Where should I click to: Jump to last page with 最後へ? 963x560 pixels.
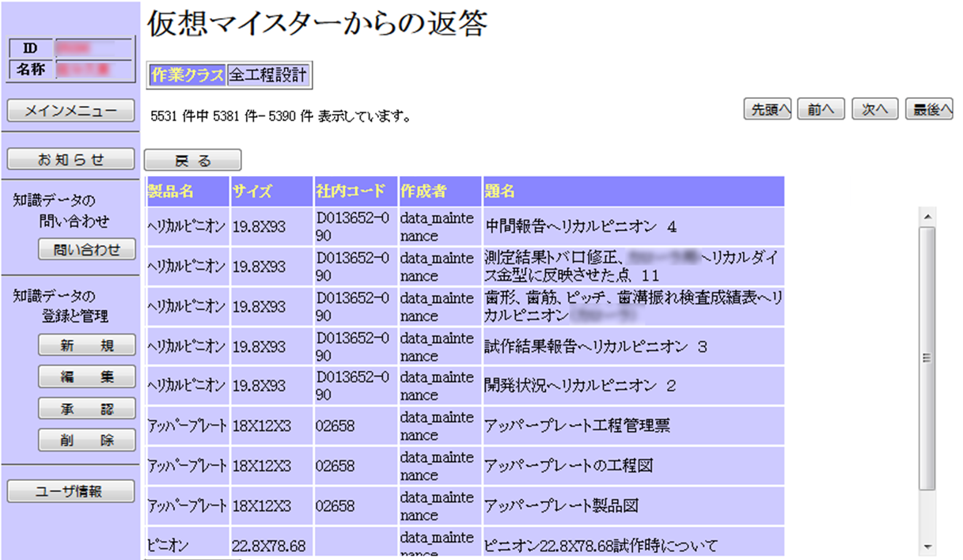[x=929, y=109]
